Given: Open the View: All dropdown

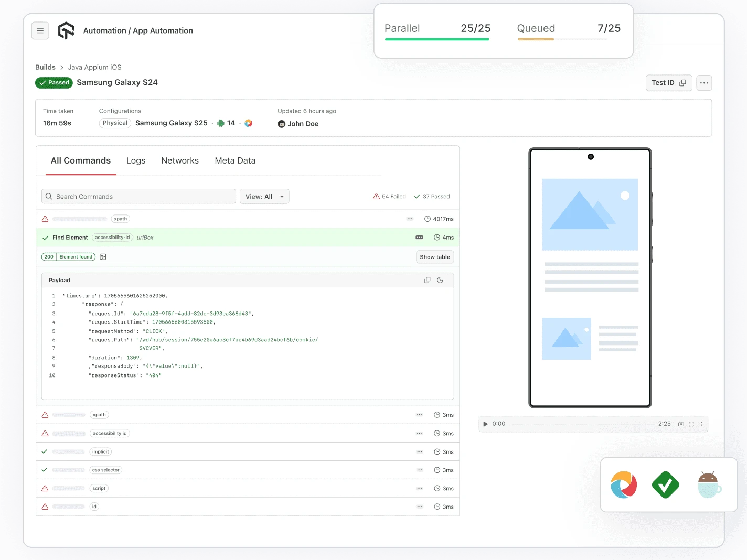Looking at the screenshot, I should click(264, 197).
